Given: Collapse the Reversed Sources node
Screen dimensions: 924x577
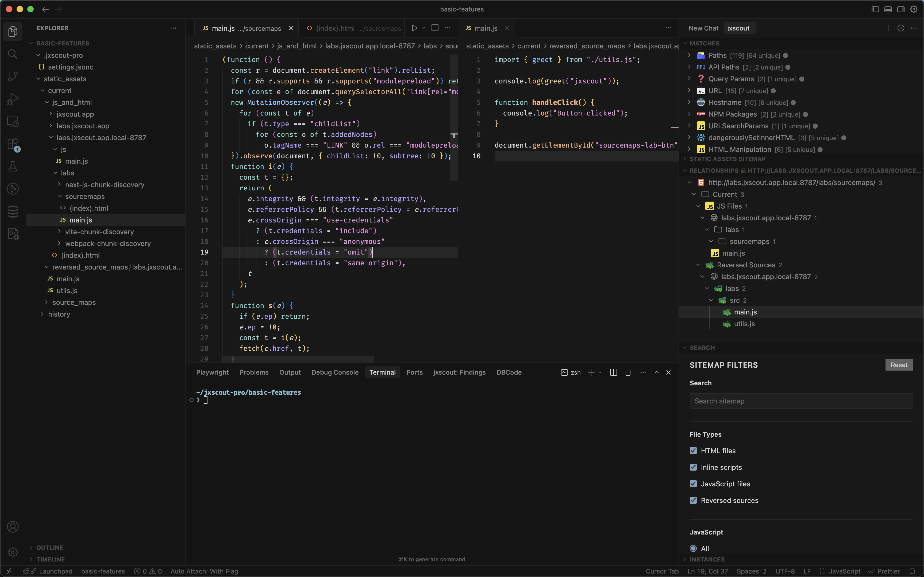Looking at the screenshot, I should point(698,265).
